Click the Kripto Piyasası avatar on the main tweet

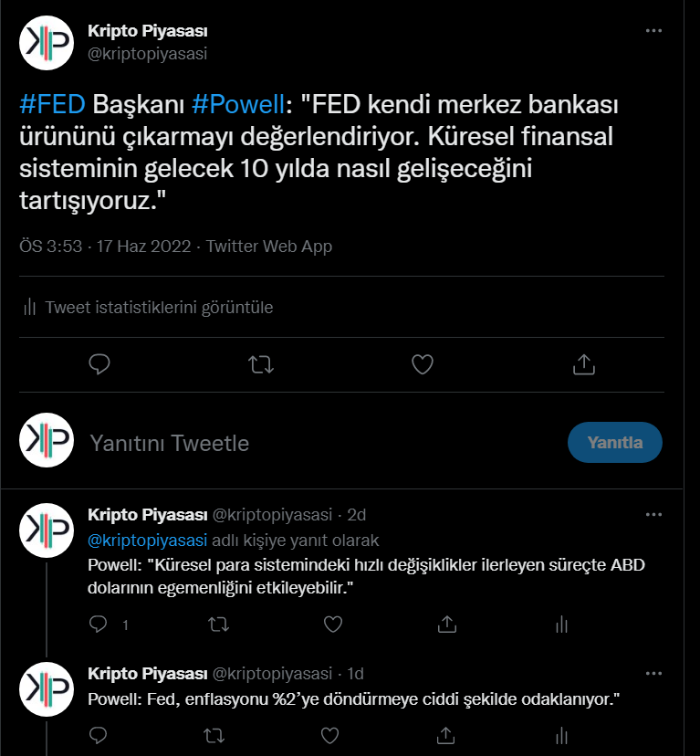coord(46,43)
